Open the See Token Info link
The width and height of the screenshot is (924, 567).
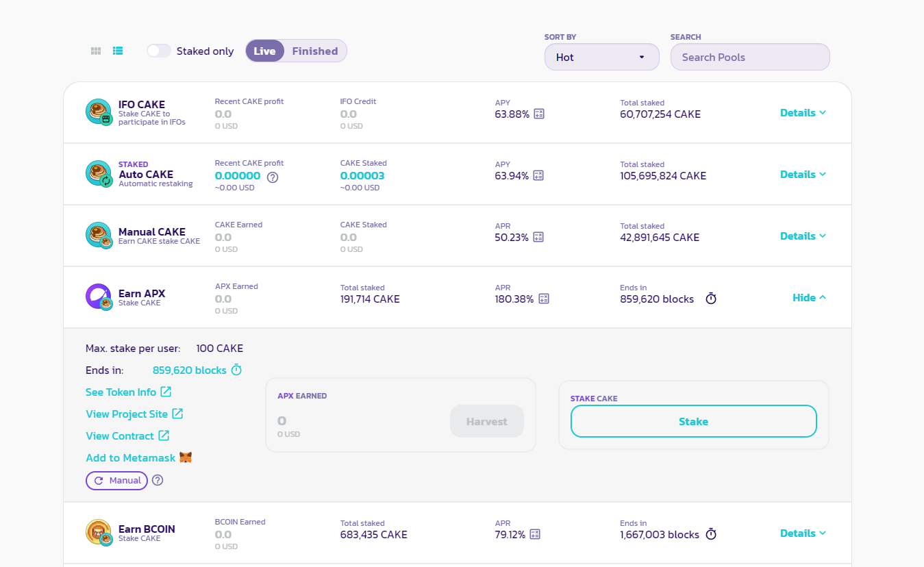tap(129, 392)
